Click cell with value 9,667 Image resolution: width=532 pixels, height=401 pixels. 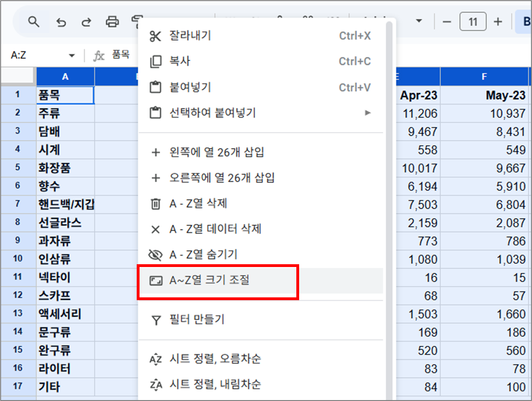pyautogui.click(x=484, y=168)
